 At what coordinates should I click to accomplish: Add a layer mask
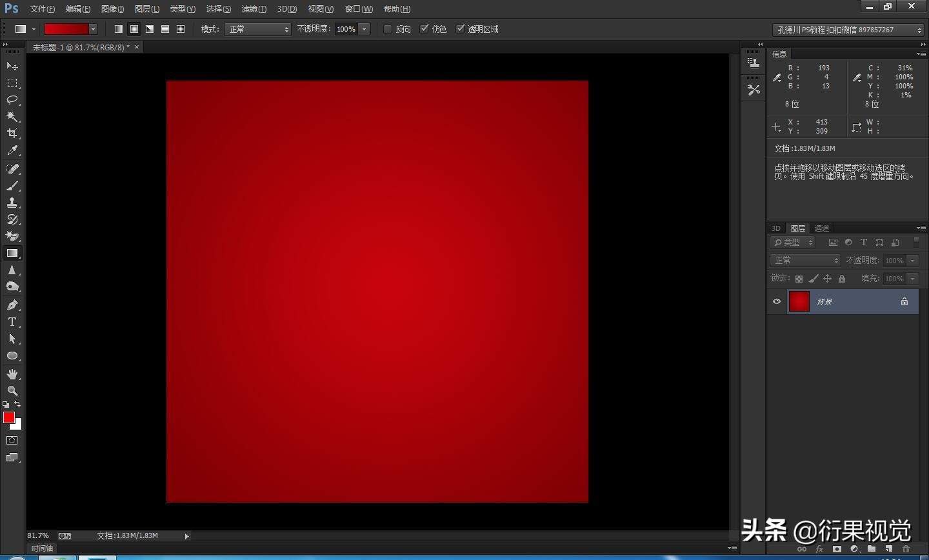click(837, 549)
